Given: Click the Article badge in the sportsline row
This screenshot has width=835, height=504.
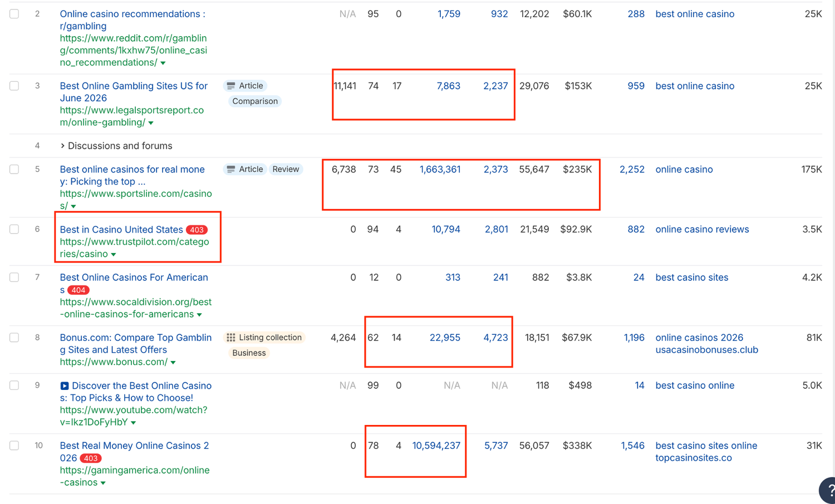Looking at the screenshot, I should [x=245, y=169].
